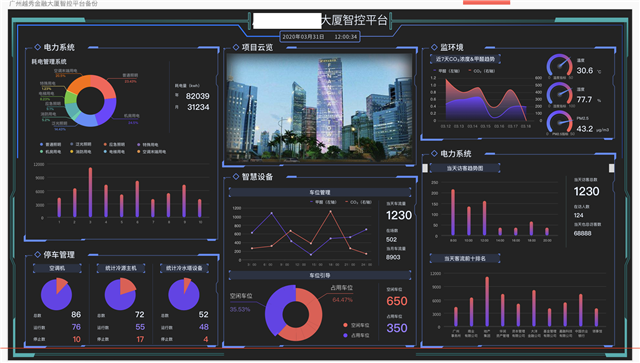Click the diamond icon beside 停车管理
Screen dimensions: 640x363
point(38,254)
